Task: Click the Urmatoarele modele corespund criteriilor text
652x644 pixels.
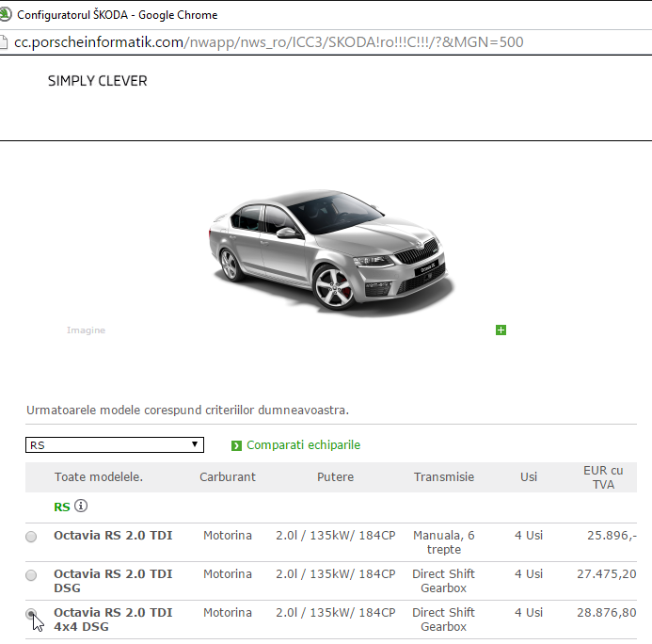Action: coord(187,411)
